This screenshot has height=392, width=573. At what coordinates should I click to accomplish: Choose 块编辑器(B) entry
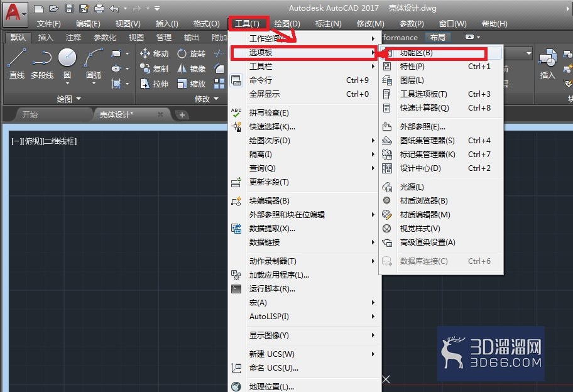(x=304, y=201)
